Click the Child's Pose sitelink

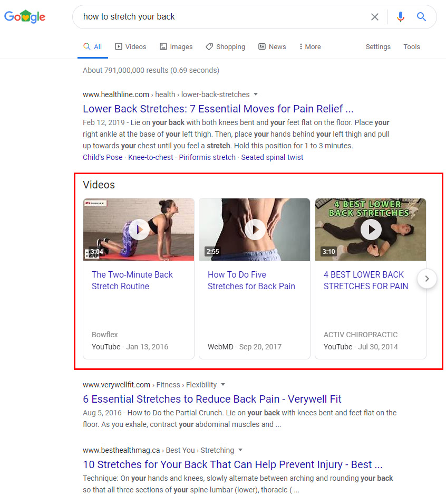coord(102,157)
